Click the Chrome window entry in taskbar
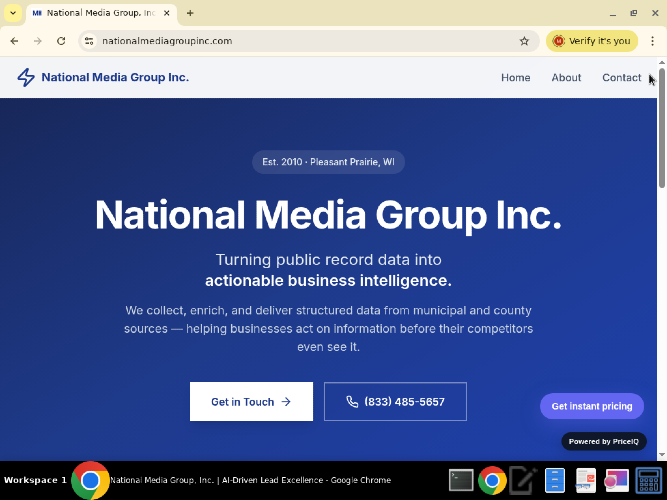Image resolution: width=667 pixels, height=500 pixels. [232, 480]
